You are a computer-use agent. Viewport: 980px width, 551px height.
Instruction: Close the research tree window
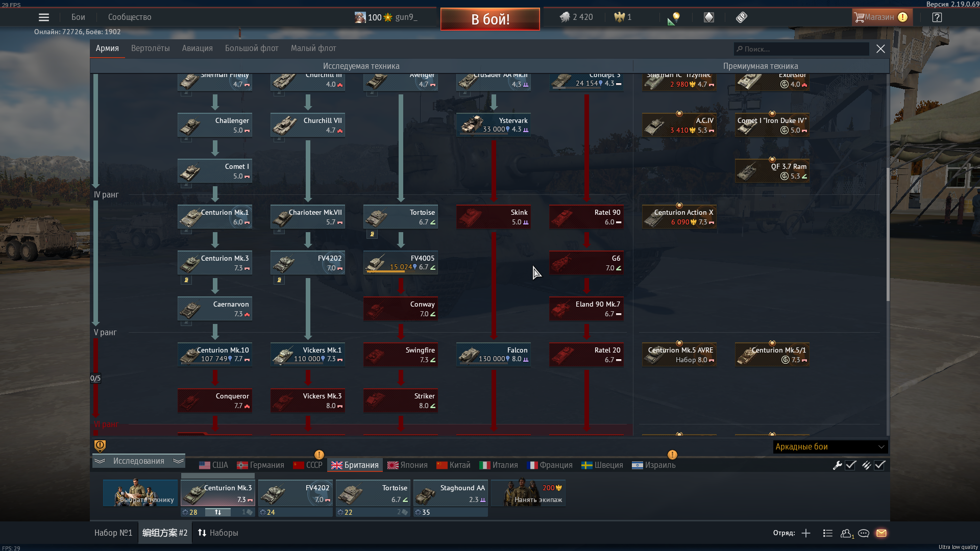[880, 49]
